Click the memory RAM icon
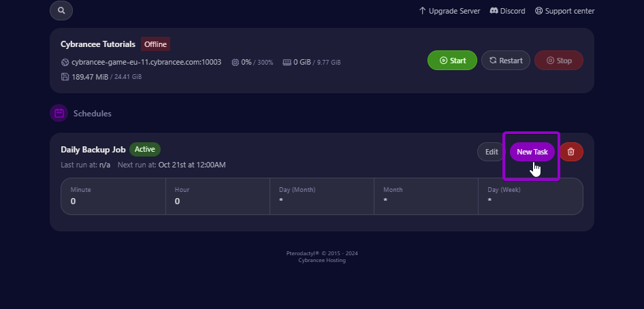The width and height of the screenshot is (644, 309). (x=287, y=63)
